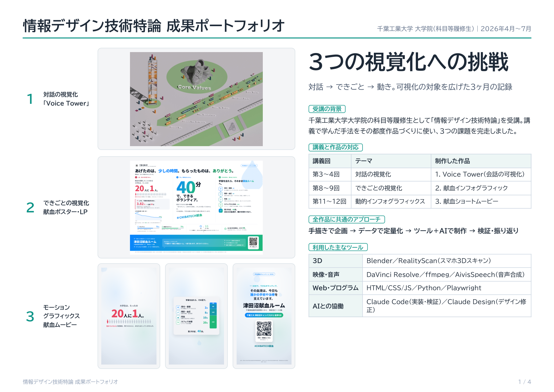
Task: Click the green number 3 beside 献血ムービー label
Action: [x=30, y=316]
